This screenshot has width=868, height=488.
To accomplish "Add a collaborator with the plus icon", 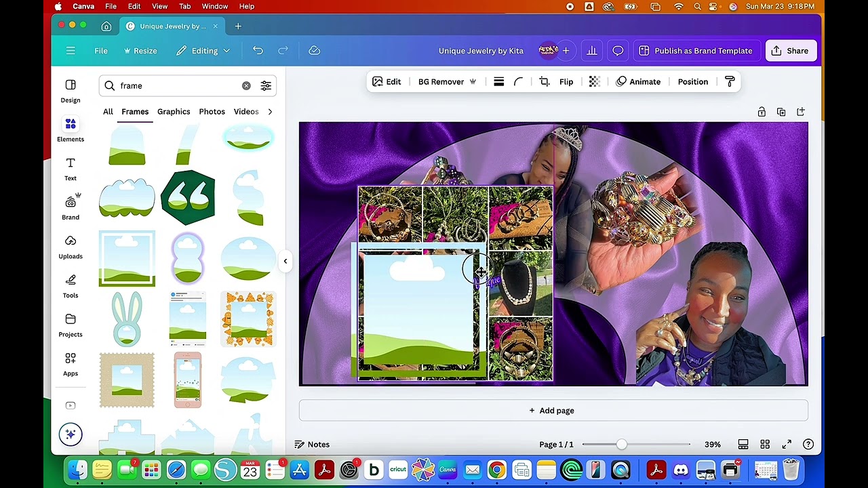I will [x=566, y=51].
